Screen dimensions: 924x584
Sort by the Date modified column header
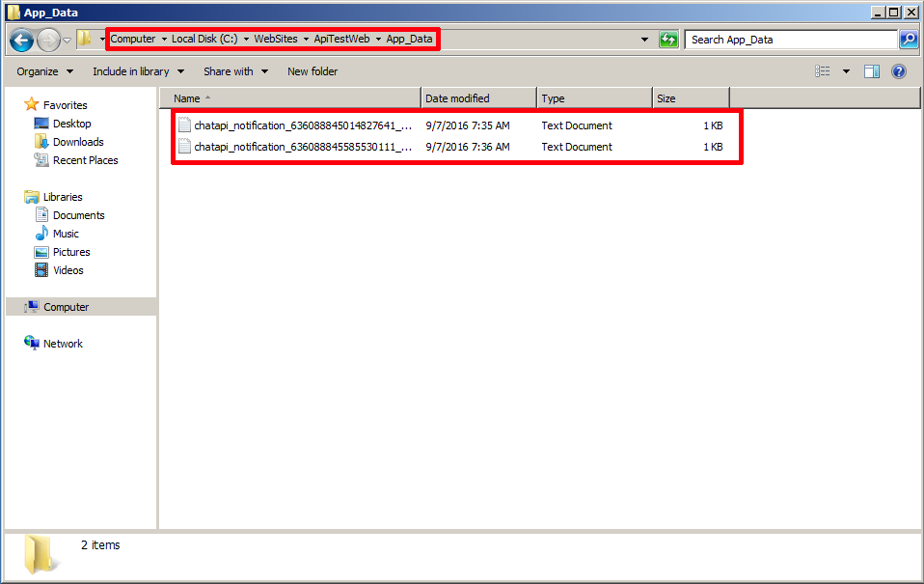(479, 98)
